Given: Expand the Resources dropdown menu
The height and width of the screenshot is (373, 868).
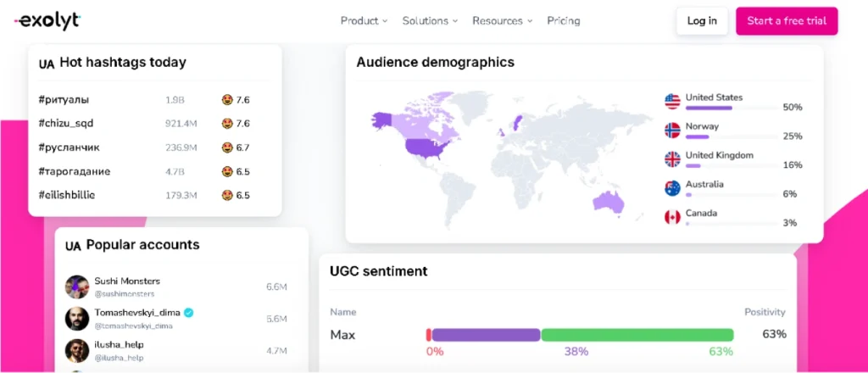Looking at the screenshot, I should (x=502, y=21).
